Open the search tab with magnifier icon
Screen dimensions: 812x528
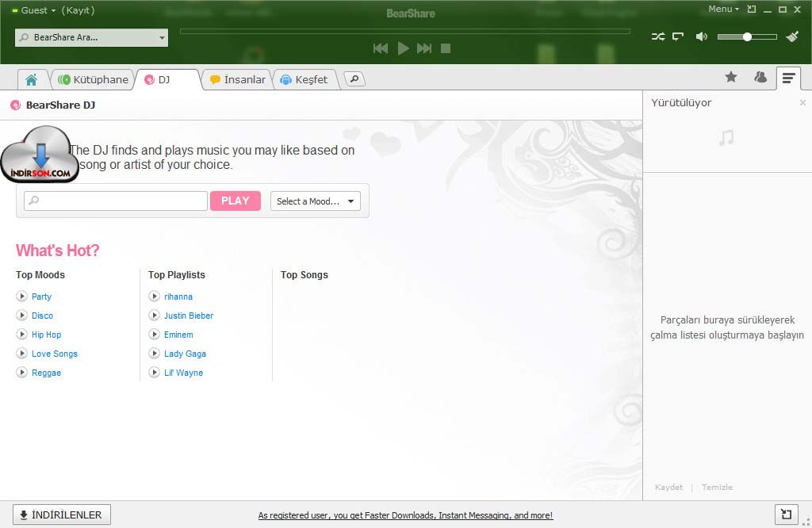click(x=354, y=79)
